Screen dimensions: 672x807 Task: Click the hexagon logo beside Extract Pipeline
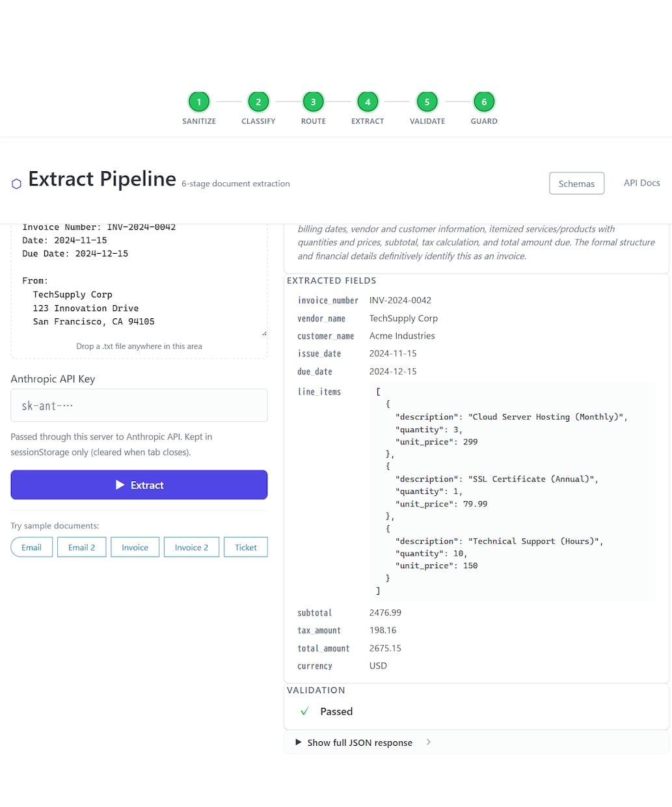tap(17, 184)
